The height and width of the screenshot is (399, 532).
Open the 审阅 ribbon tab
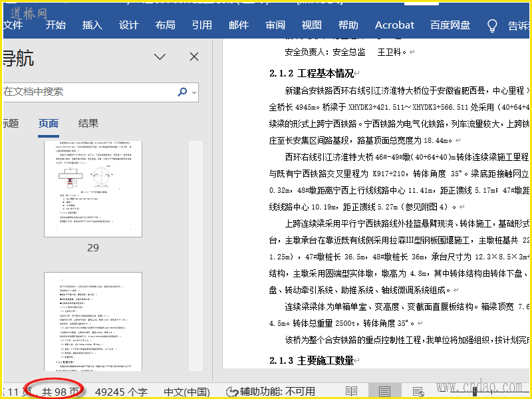coord(275,25)
